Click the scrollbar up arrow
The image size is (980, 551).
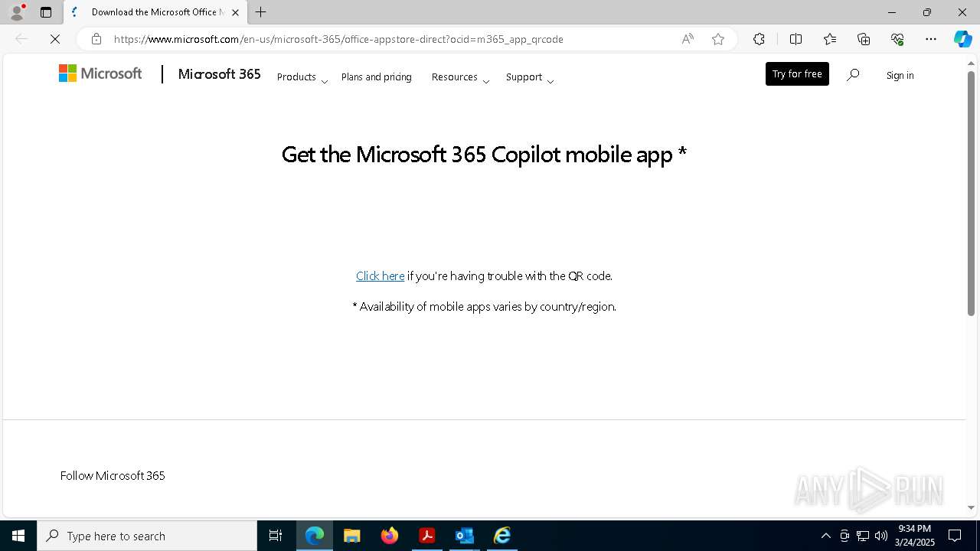click(x=971, y=62)
